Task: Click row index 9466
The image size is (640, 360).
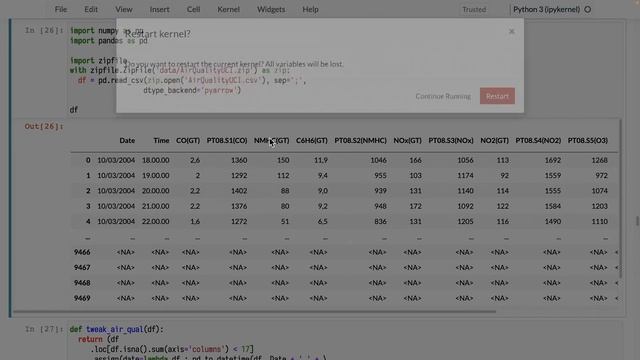Action: pos(82,252)
